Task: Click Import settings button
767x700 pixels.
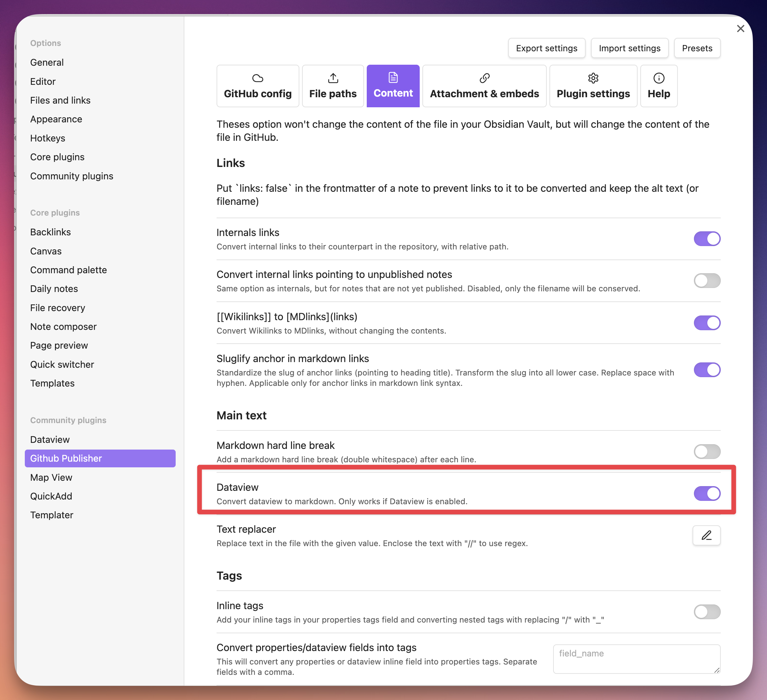Action: tap(629, 48)
